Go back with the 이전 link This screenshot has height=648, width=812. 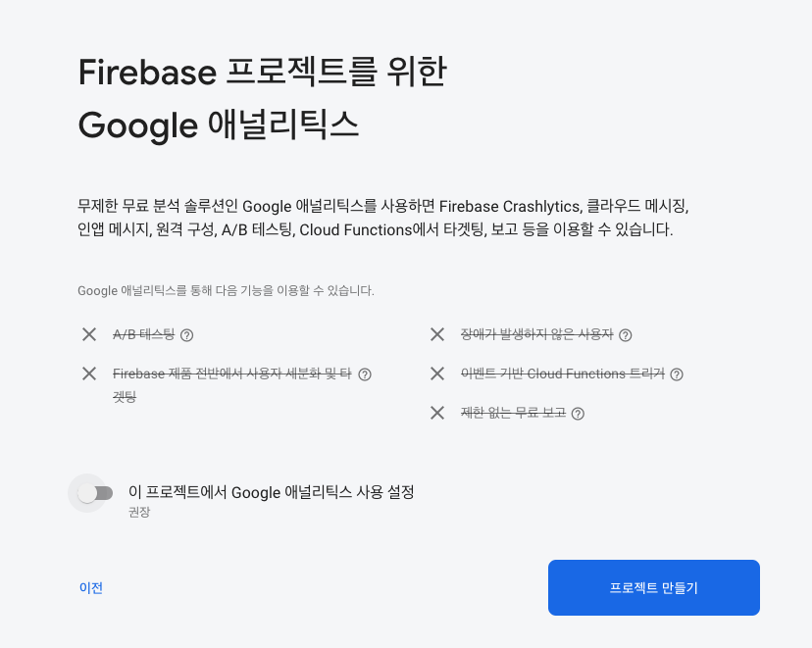pos(91,588)
